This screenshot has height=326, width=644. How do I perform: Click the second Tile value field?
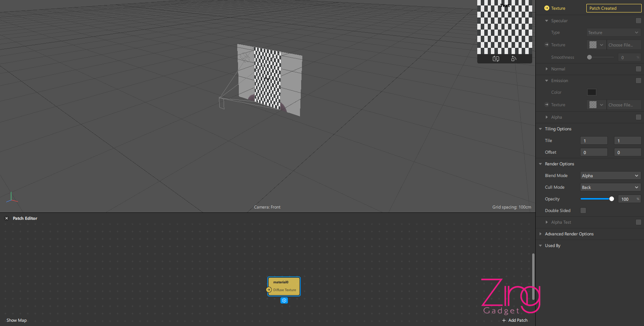point(628,141)
